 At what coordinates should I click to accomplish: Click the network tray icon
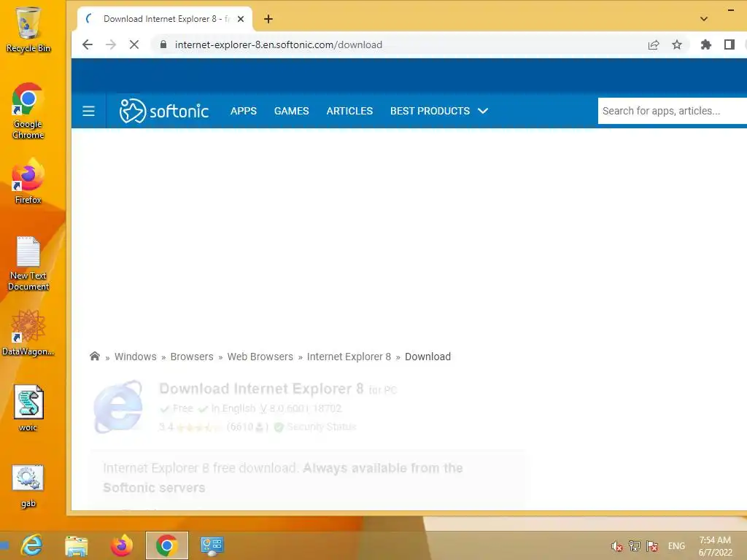click(635, 546)
